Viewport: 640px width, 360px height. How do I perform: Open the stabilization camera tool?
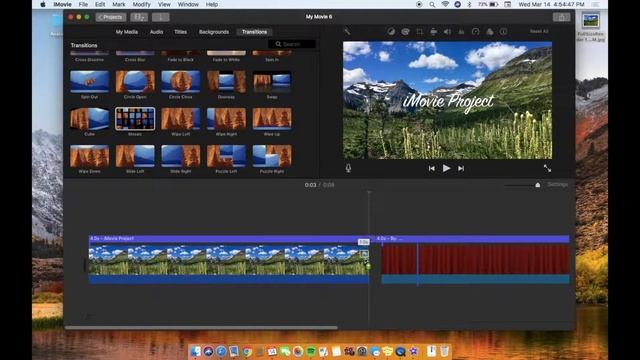point(433,31)
